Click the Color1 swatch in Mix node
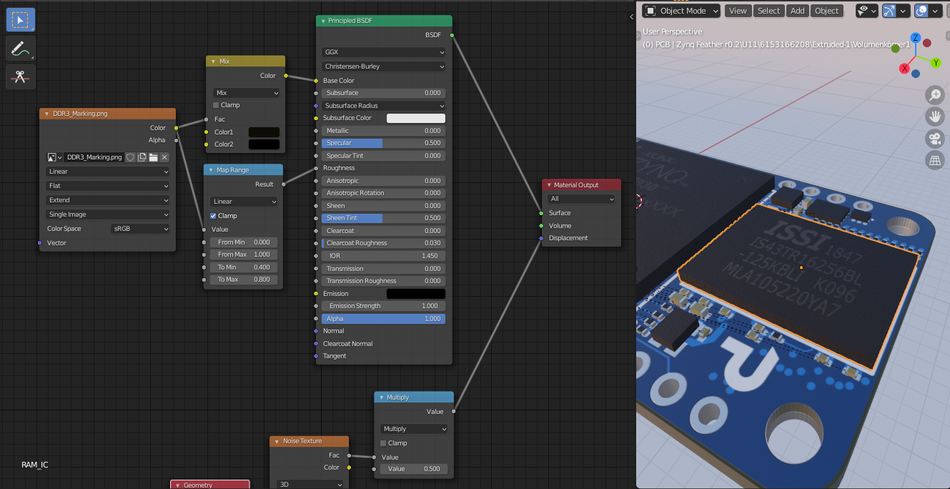 click(x=264, y=132)
